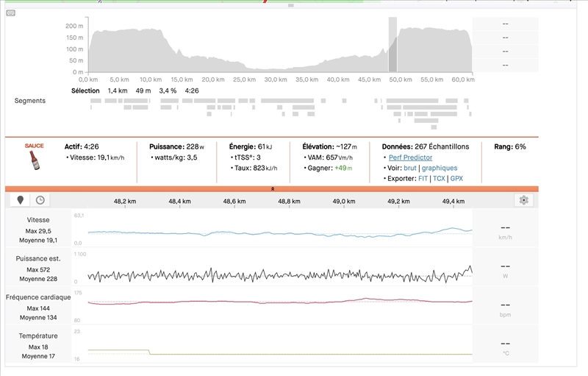The image size is (588, 376).
Task: Select the Température chart label
Action: [38, 336]
